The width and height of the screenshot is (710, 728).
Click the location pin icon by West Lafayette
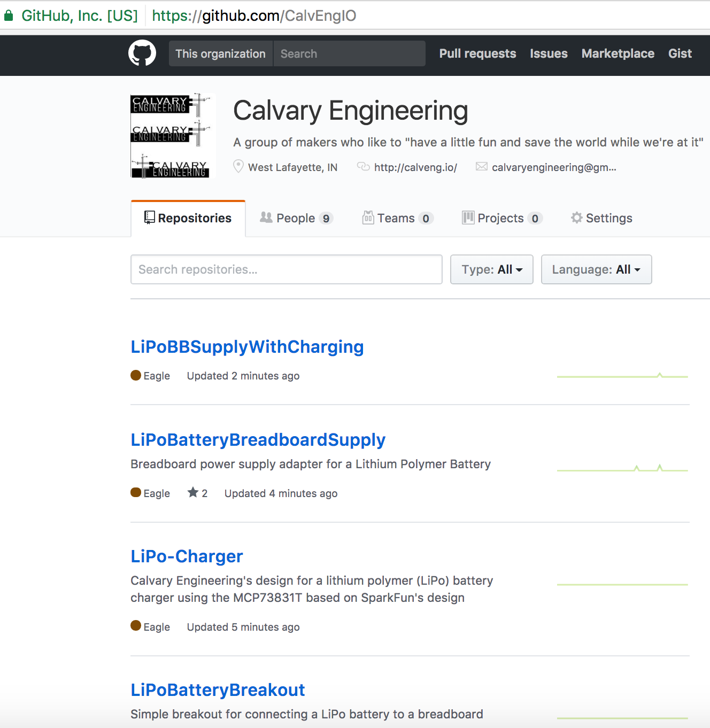point(238,167)
